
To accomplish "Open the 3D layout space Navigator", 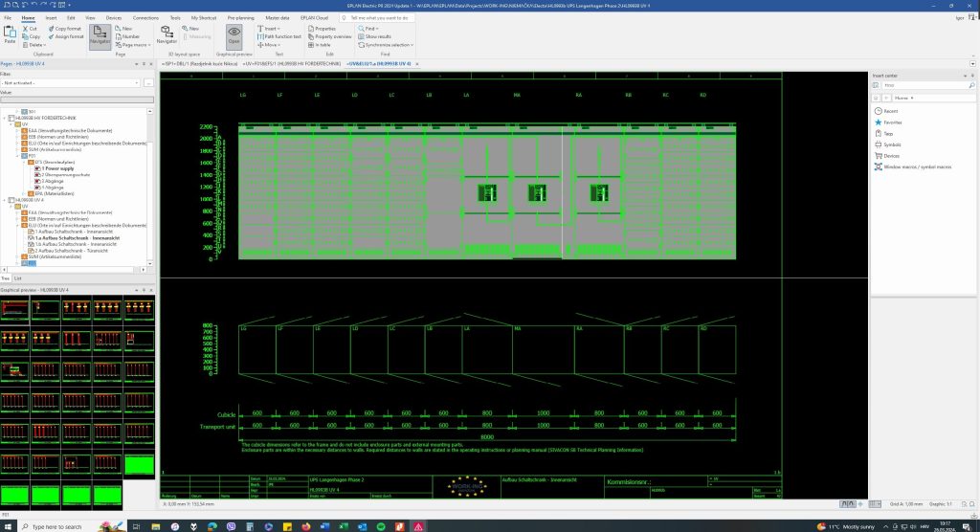I will pyautogui.click(x=167, y=36).
